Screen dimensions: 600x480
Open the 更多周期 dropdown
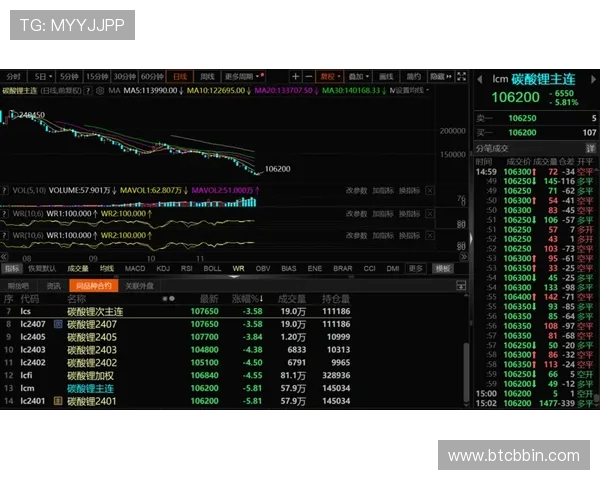point(245,76)
